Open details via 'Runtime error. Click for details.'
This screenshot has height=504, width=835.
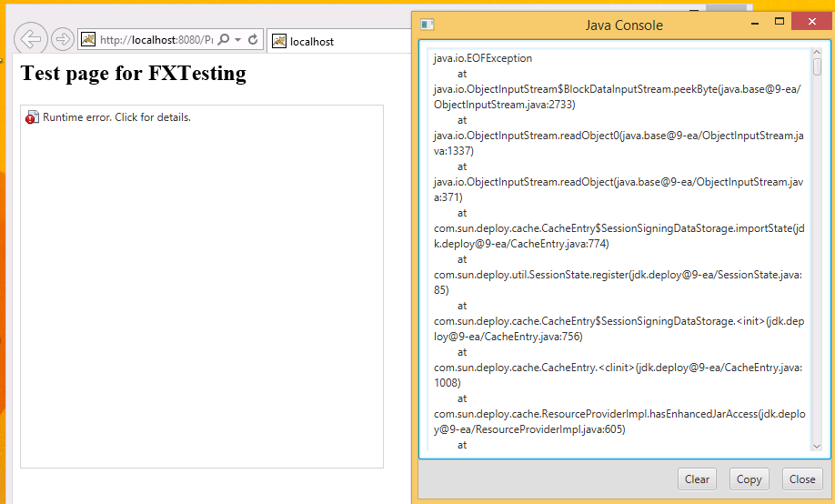pos(116,117)
